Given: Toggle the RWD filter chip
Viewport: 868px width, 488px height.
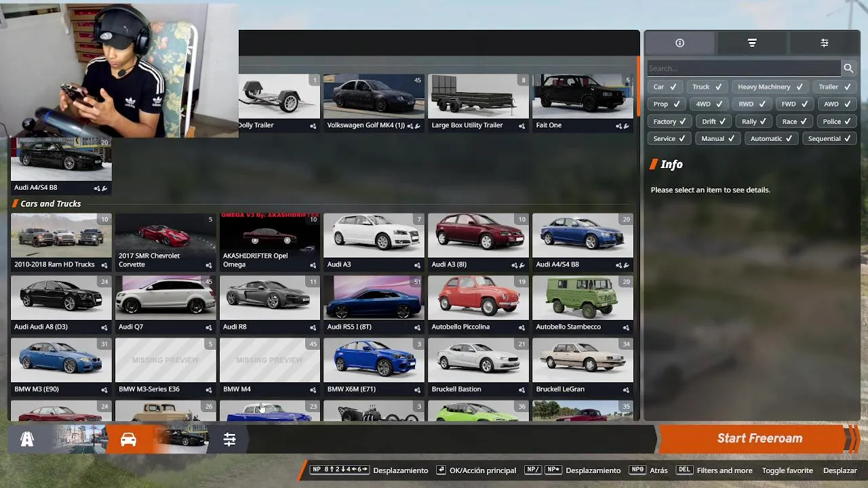Looking at the screenshot, I should (x=752, y=104).
